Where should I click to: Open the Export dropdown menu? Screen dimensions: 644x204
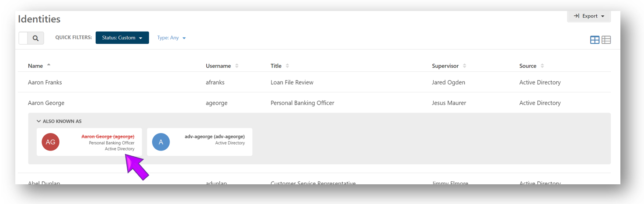(x=589, y=16)
